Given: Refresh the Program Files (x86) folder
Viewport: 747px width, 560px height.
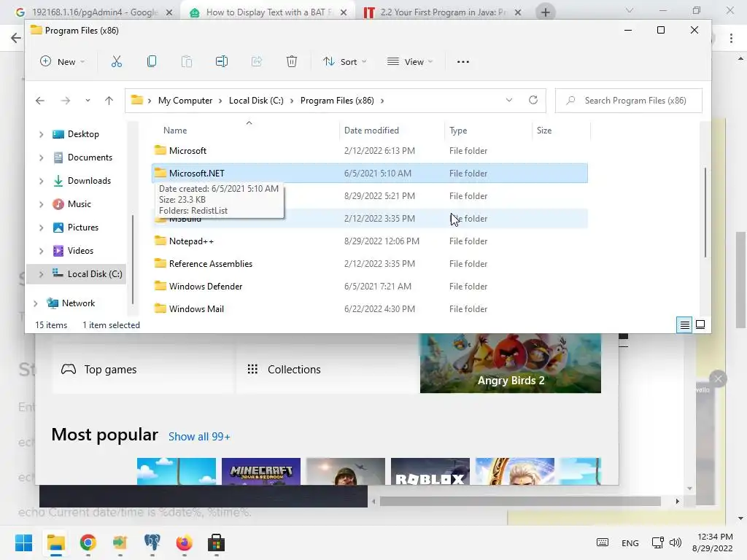Looking at the screenshot, I should (533, 100).
